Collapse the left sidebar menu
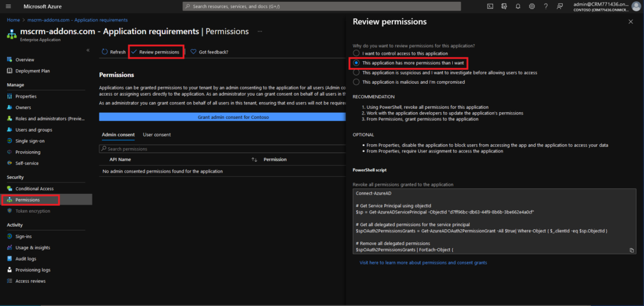Viewport: 644px width, 306px height. coord(87,50)
